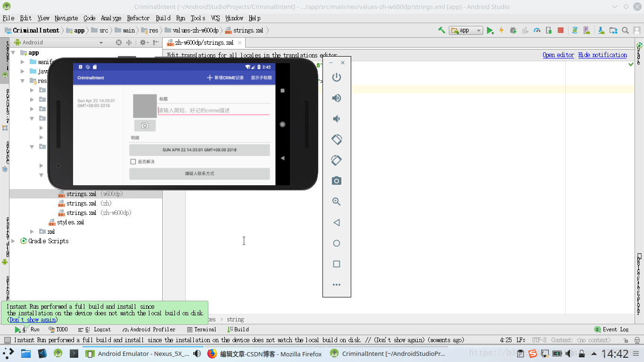Tap the camera button in CriminalIntent app

click(145, 125)
